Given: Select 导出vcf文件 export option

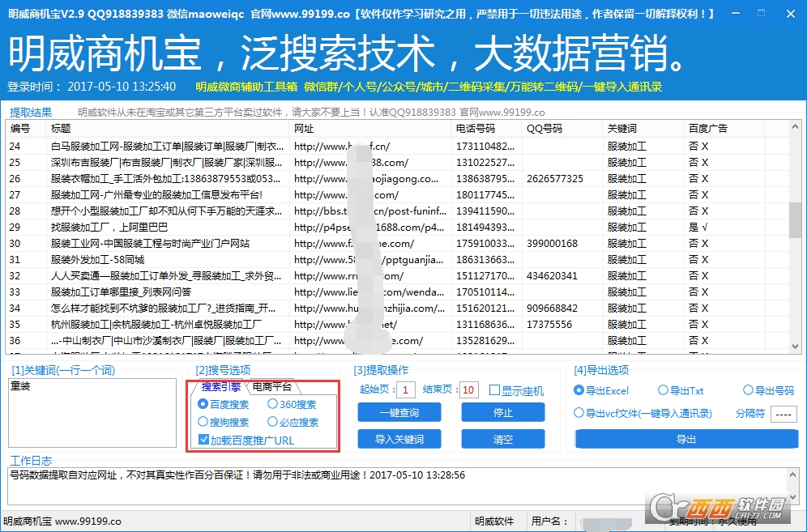Looking at the screenshot, I should [643, 413].
